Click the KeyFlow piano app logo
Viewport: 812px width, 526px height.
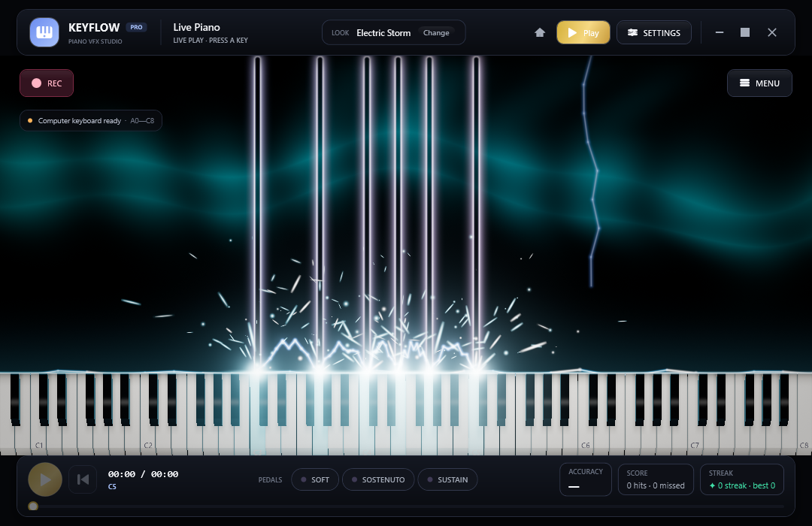44,32
